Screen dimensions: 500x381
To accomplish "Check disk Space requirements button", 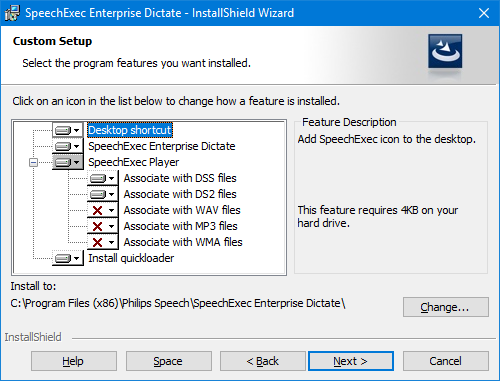I will click(x=169, y=361).
